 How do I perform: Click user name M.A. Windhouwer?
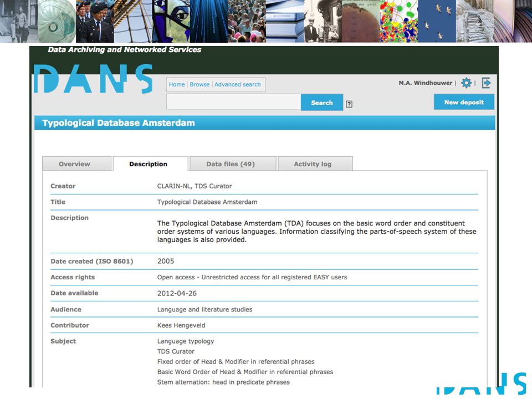point(426,83)
